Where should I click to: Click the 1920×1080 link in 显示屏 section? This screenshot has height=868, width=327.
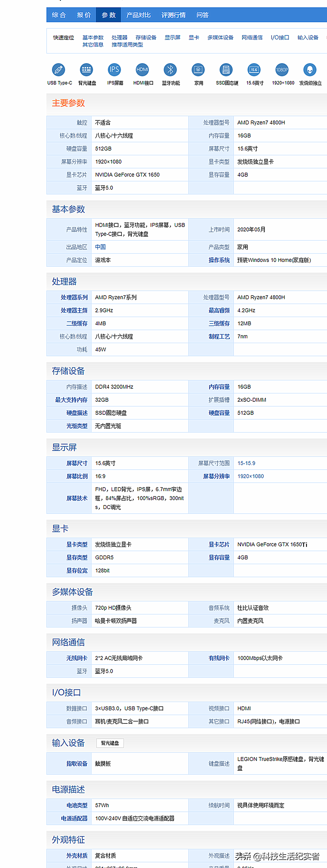[x=251, y=476]
